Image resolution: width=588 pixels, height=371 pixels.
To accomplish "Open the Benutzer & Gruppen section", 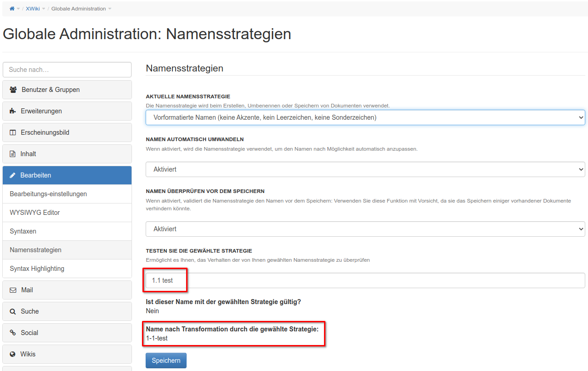I will pyautogui.click(x=67, y=90).
